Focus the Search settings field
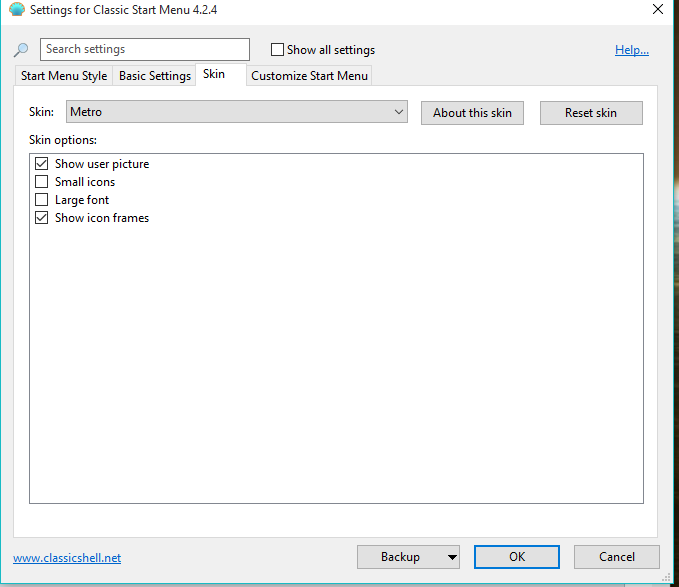The width and height of the screenshot is (679, 587). point(145,49)
